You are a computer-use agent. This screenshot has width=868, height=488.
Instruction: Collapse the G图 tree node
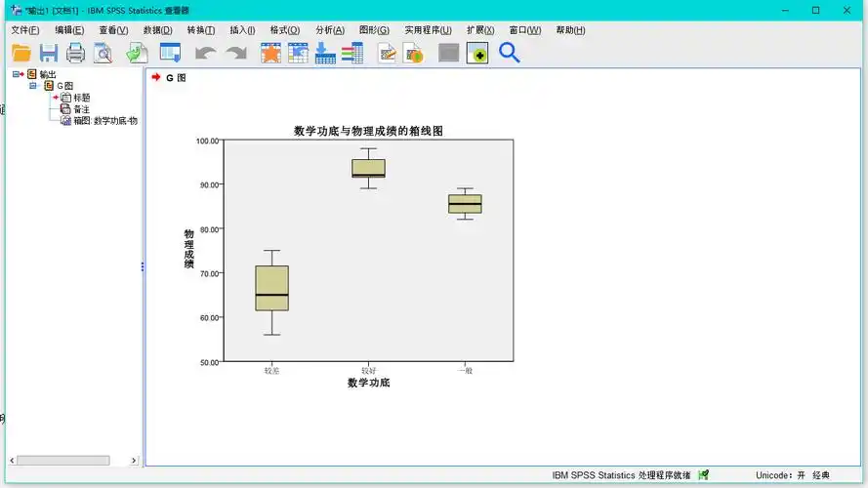pos(33,86)
